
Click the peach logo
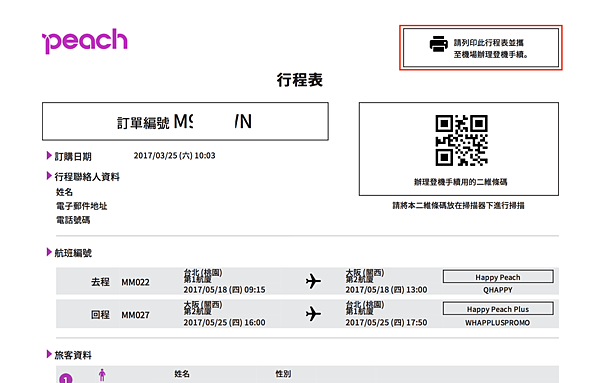[85, 41]
